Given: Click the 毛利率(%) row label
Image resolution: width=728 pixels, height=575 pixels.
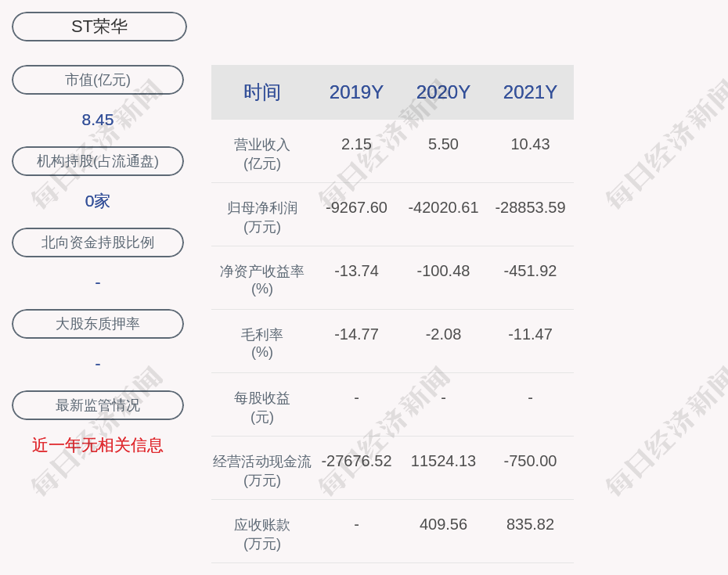Looking at the screenshot, I should point(262,343).
